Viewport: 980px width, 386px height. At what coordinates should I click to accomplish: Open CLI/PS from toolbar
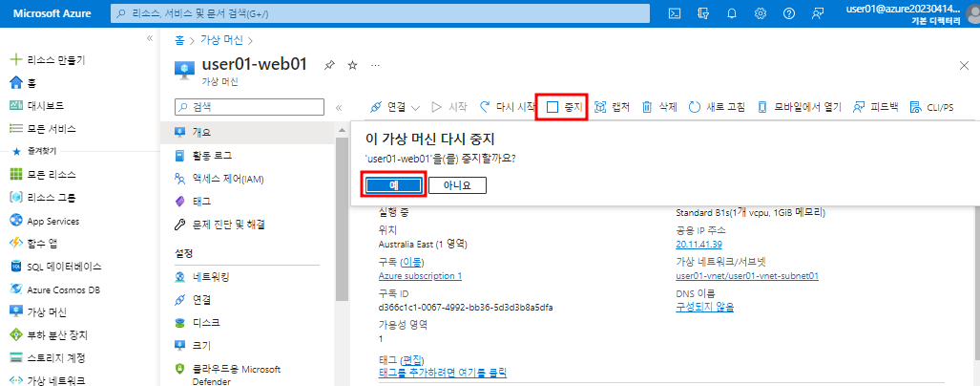pyautogui.click(x=932, y=107)
